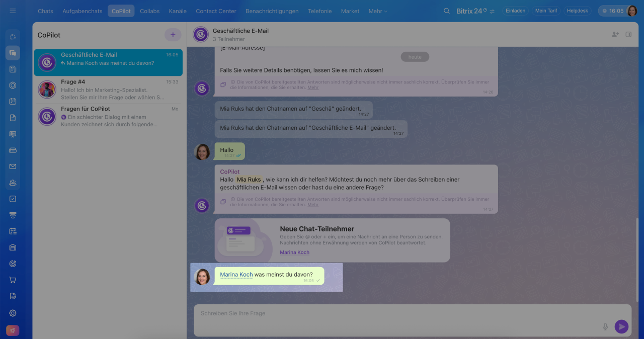The width and height of the screenshot is (644, 339).
Task: Select the Fragen für CoPilot chat in the list
Action: click(x=108, y=117)
